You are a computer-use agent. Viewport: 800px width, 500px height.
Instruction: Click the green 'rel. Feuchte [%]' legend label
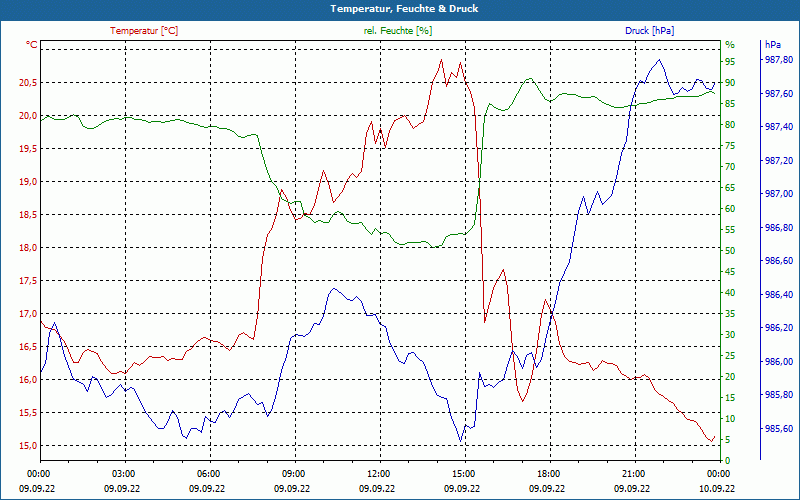tap(398, 31)
